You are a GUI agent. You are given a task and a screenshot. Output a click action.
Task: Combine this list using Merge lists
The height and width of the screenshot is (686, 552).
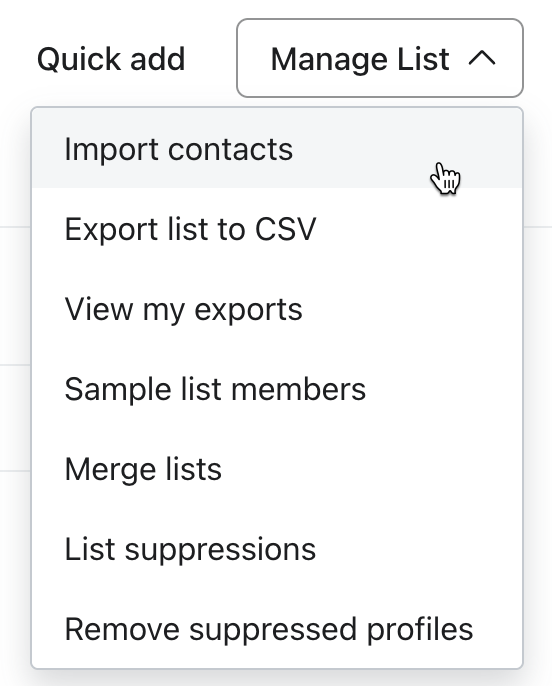[x=277, y=469]
